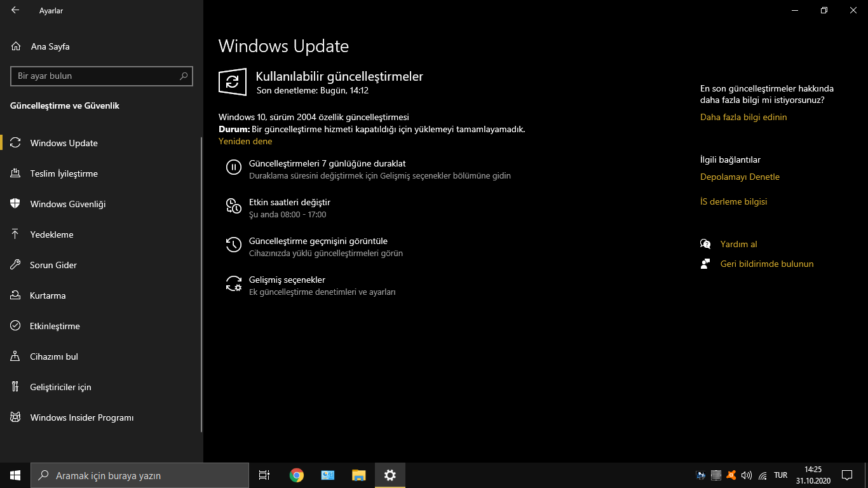Click the pause icon for 7-day pause
Screen dimensions: 868x488
234,167
